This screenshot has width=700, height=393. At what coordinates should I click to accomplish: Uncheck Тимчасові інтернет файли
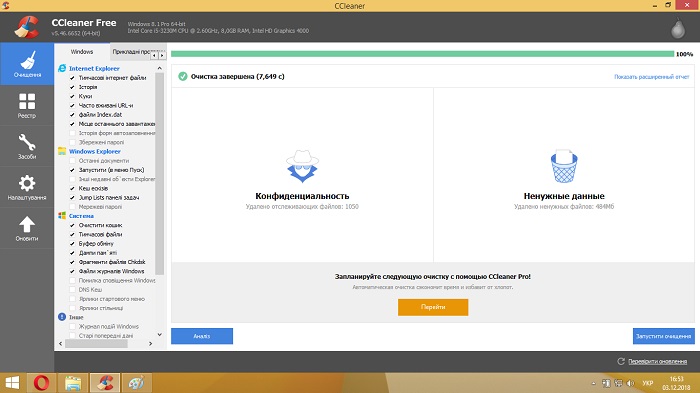(x=72, y=78)
